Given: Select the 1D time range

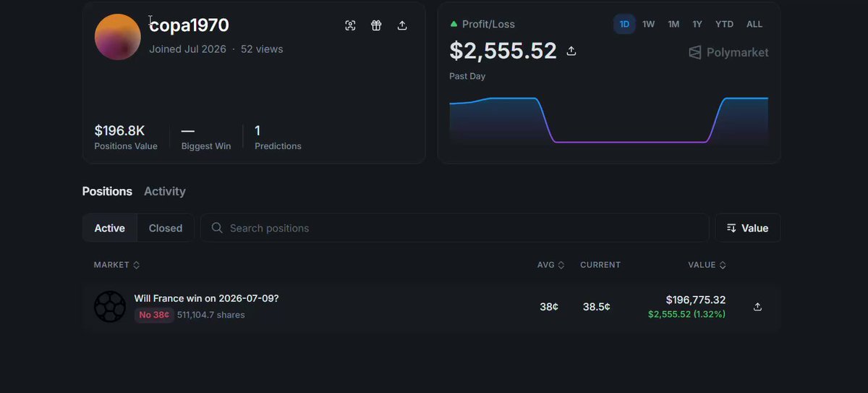Looking at the screenshot, I should [x=624, y=24].
